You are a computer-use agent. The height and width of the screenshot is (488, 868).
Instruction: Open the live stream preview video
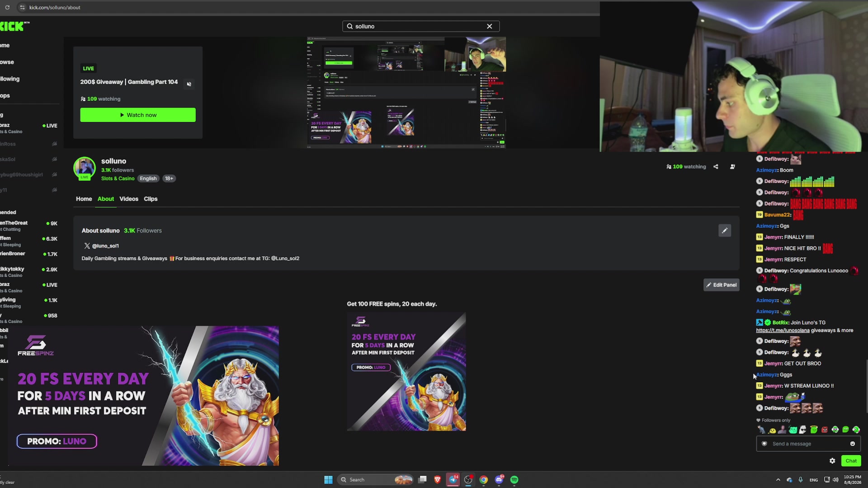coord(406,93)
